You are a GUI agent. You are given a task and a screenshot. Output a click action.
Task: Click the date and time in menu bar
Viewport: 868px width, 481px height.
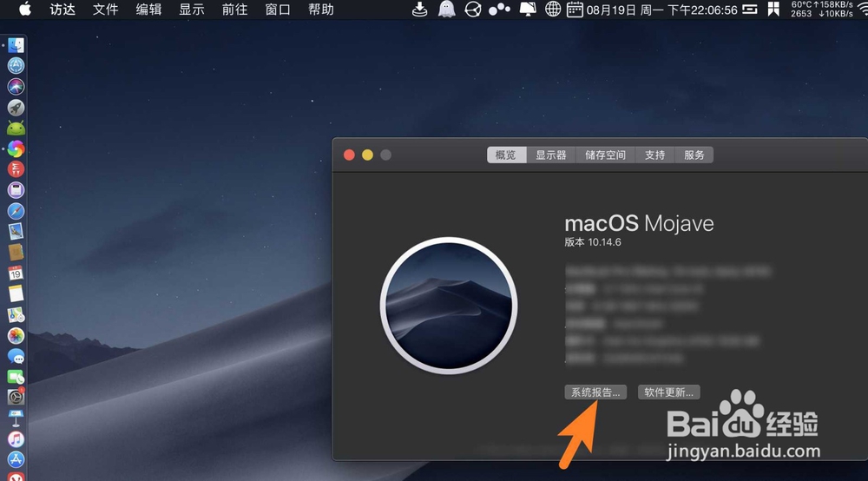[x=662, y=10]
